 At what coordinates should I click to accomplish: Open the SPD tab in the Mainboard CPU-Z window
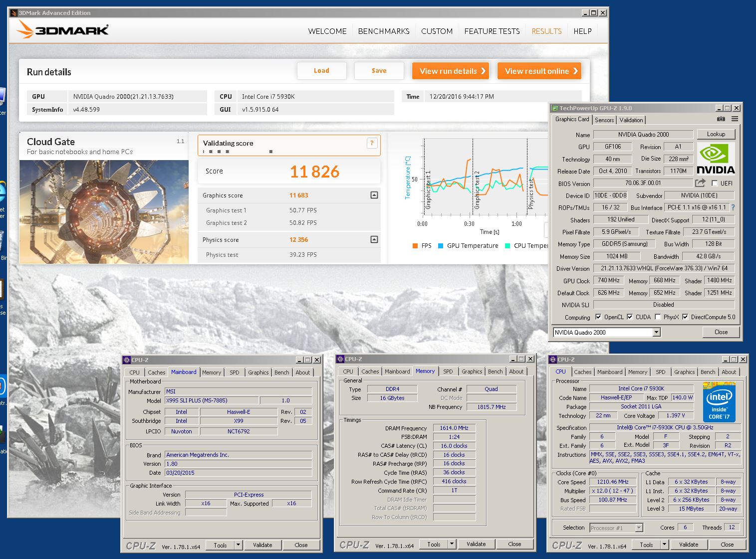point(235,373)
